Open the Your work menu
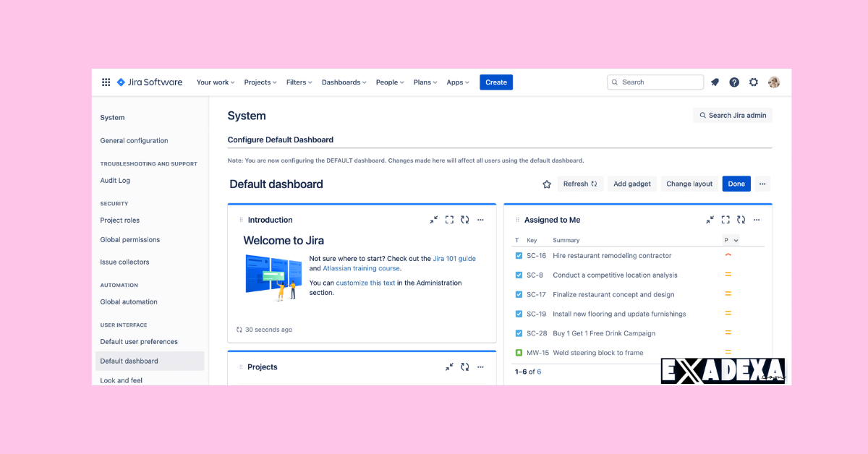 click(x=215, y=82)
